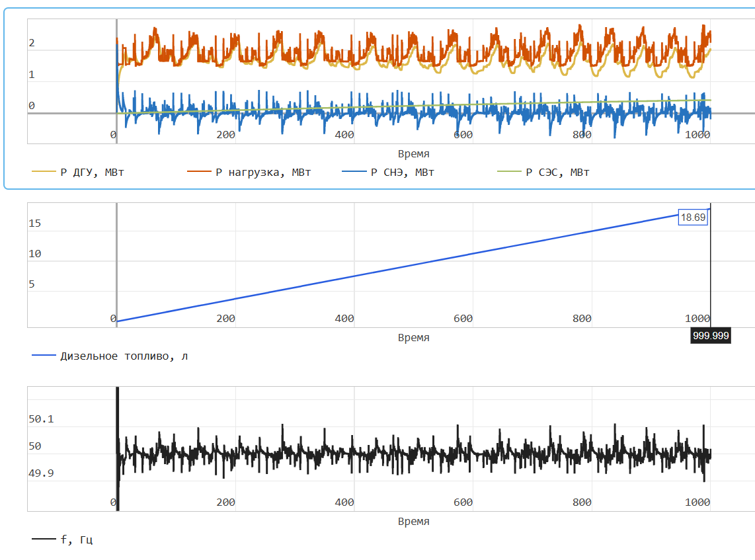Click the «Время» label under frequency chart

coord(415,522)
